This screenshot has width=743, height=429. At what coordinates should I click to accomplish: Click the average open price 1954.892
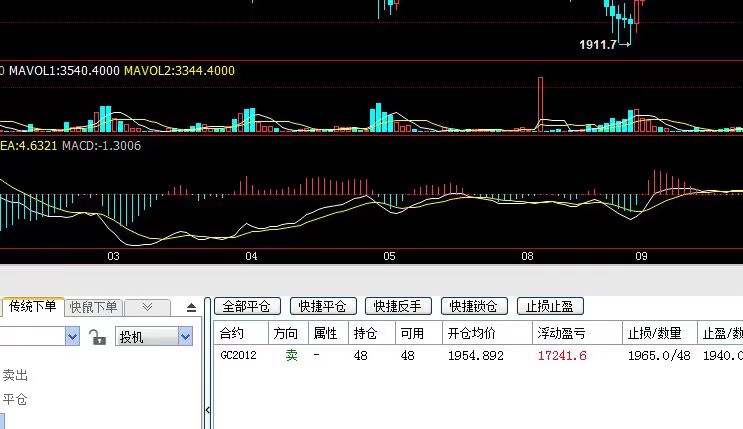[x=476, y=356]
